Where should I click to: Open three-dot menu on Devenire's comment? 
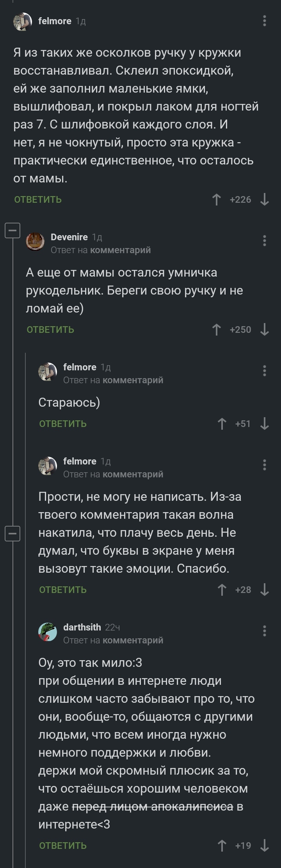[x=265, y=241]
